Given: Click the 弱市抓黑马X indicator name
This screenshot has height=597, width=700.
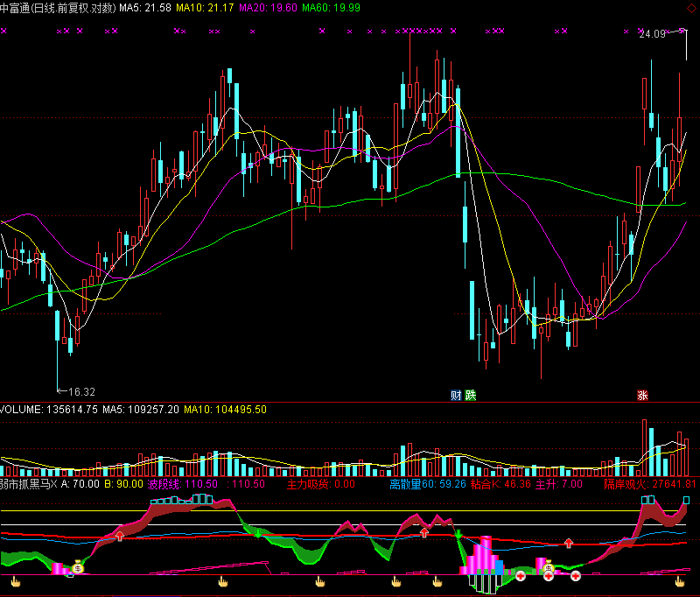Looking at the screenshot, I should 29,484.
